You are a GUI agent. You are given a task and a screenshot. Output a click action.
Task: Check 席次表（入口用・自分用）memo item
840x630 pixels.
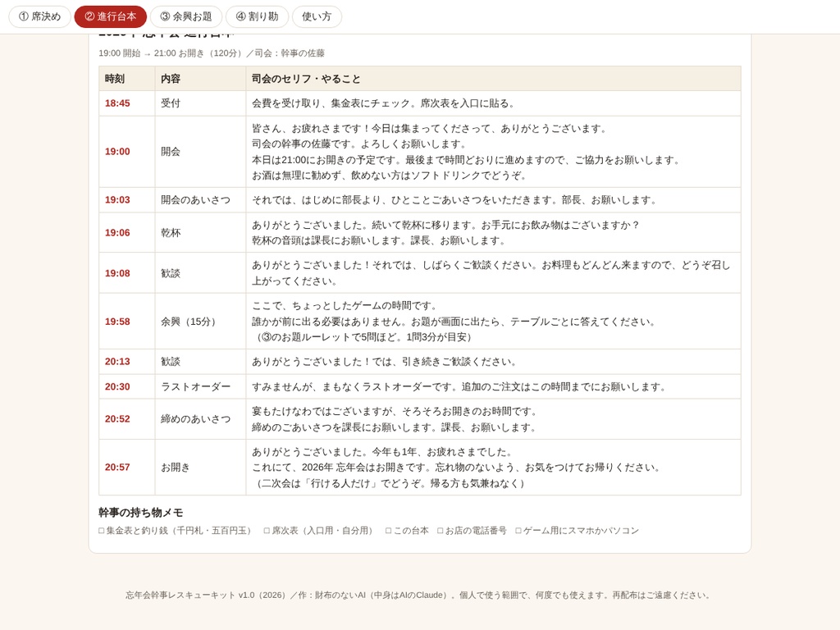318,531
